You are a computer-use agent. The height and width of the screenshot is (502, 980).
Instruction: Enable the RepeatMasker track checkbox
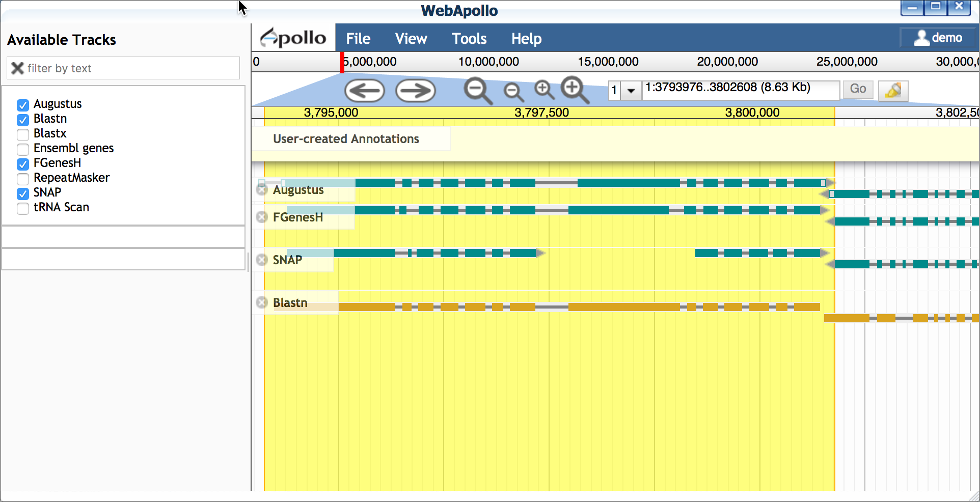23,179
